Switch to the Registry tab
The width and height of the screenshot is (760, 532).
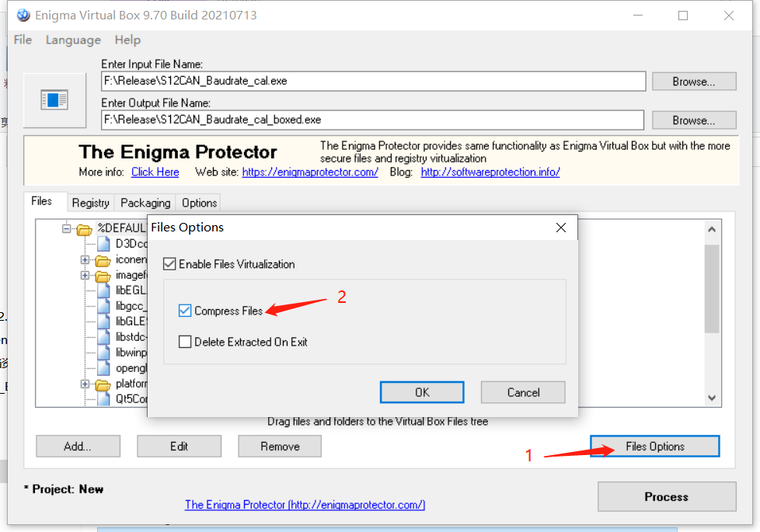91,203
